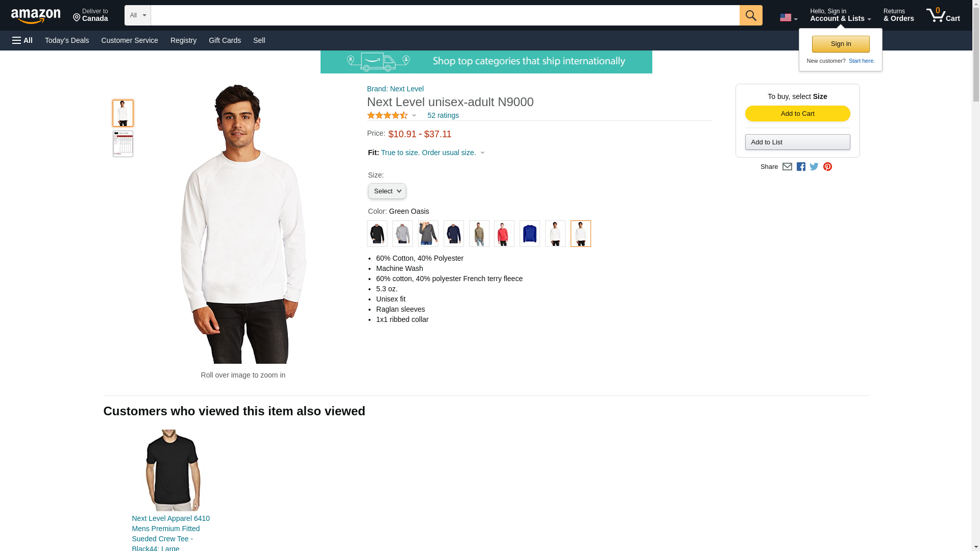View the size chart thumbnail image

[123, 144]
